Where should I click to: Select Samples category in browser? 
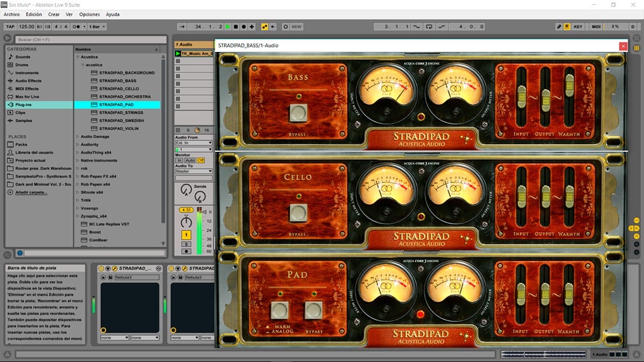pos(24,121)
